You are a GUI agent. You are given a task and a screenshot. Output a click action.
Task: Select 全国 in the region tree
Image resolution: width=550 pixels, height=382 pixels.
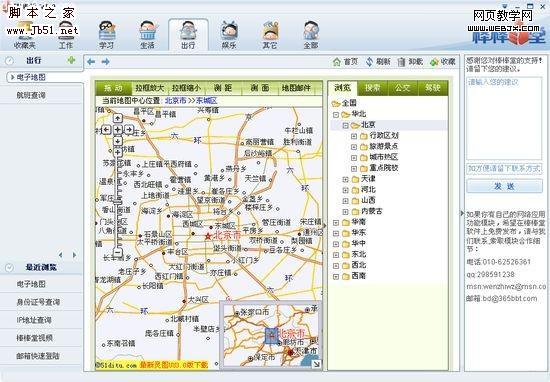(x=349, y=103)
